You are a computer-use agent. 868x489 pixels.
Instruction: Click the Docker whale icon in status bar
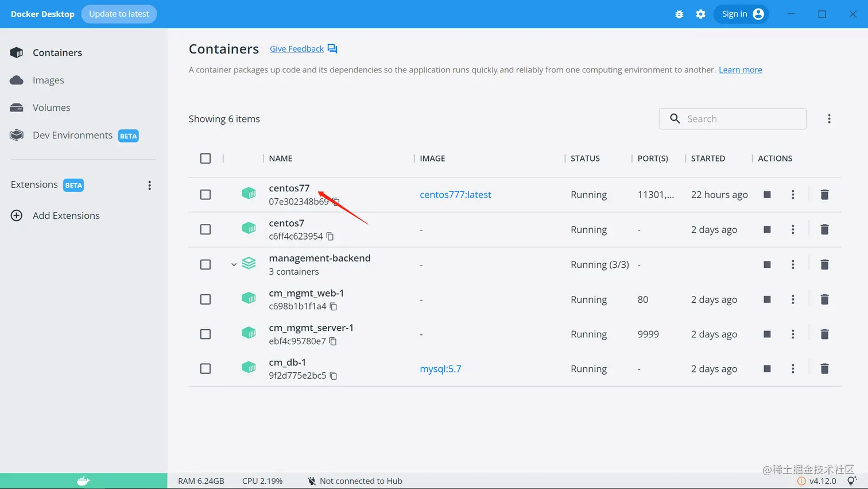point(83,481)
